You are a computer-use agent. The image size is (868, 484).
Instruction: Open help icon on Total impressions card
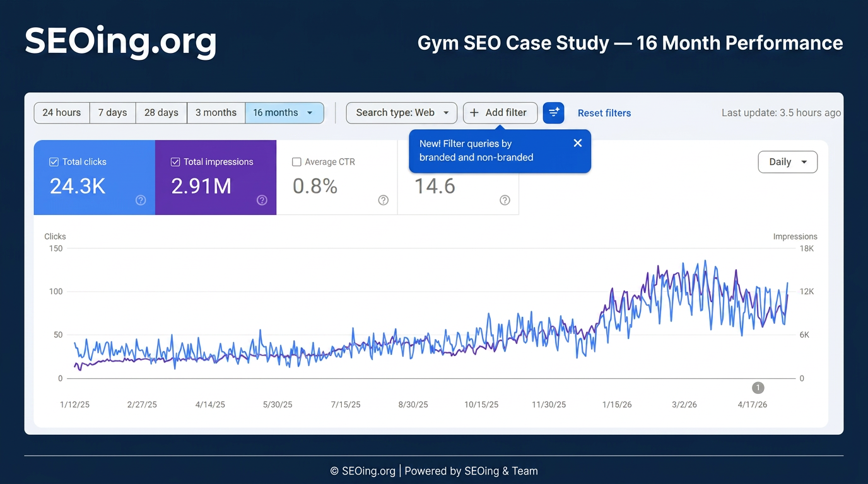(x=262, y=200)
